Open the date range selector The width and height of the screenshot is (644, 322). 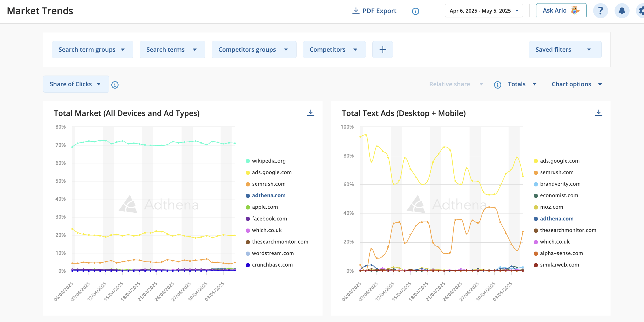point(484,11)
